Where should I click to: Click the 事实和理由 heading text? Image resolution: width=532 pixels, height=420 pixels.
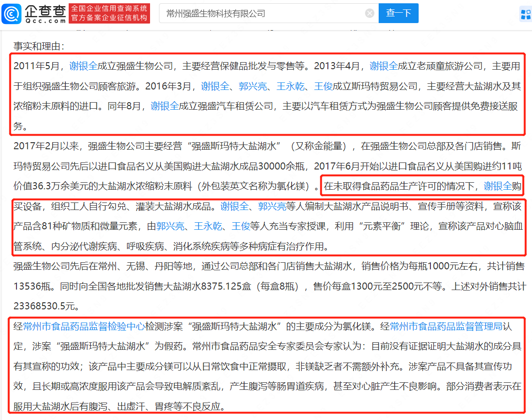(x=39, y=46)
